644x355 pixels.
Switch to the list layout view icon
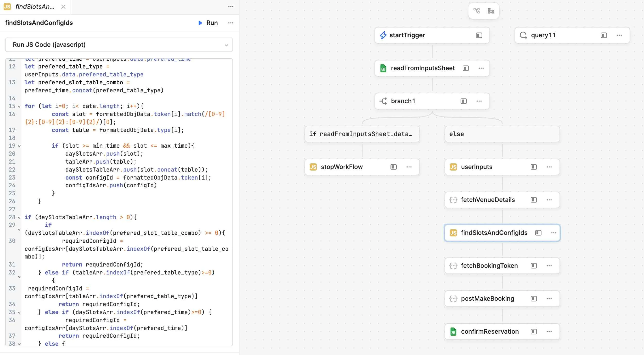491,11
